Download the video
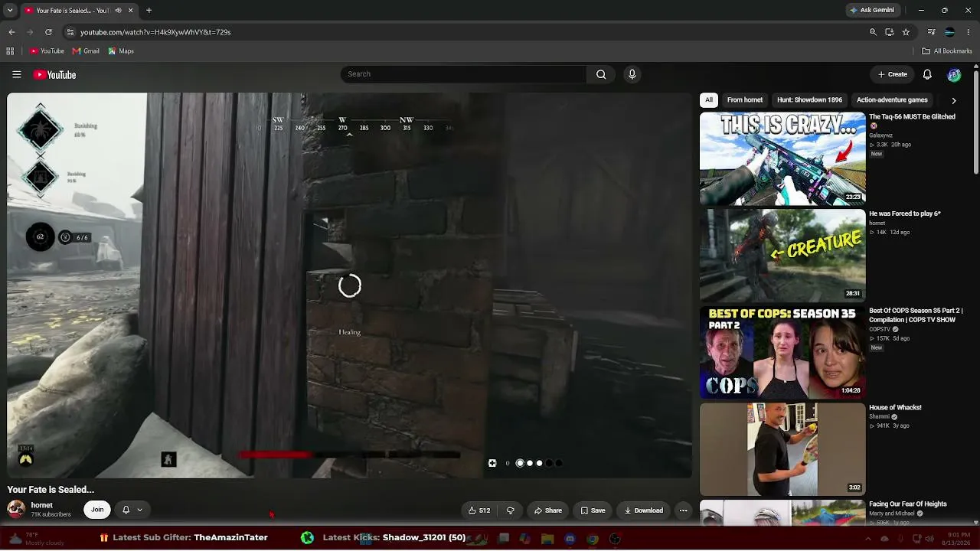This screenshot has width=980, height=551. [644, 510]
